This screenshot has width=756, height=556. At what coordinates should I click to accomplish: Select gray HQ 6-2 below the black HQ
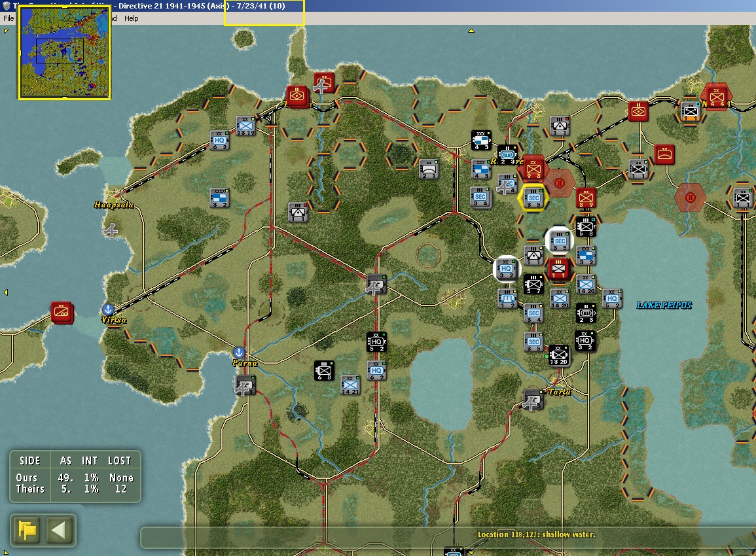pyautogui.click(x=376, y=370)
